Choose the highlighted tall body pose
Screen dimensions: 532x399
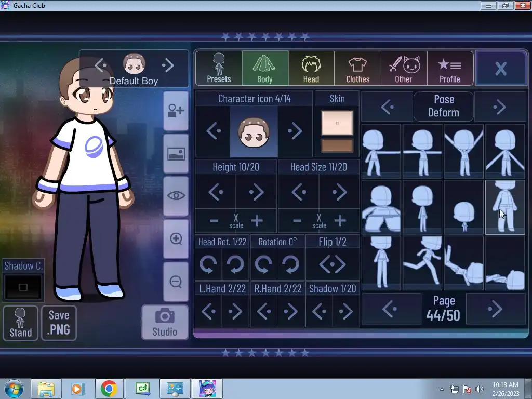[505, 207]
